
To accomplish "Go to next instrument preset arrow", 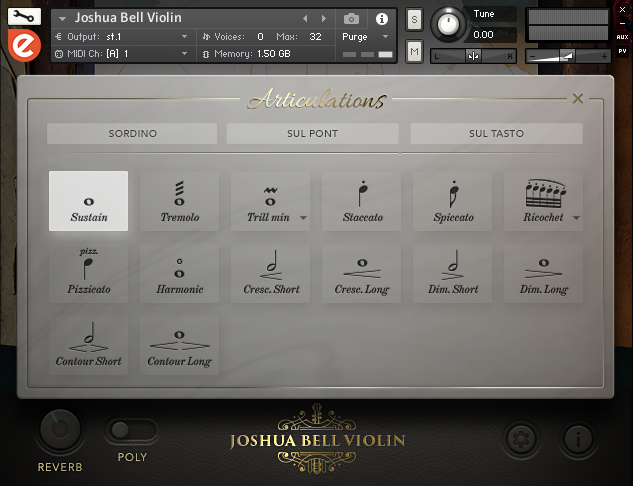I will (x=324, y=19).
